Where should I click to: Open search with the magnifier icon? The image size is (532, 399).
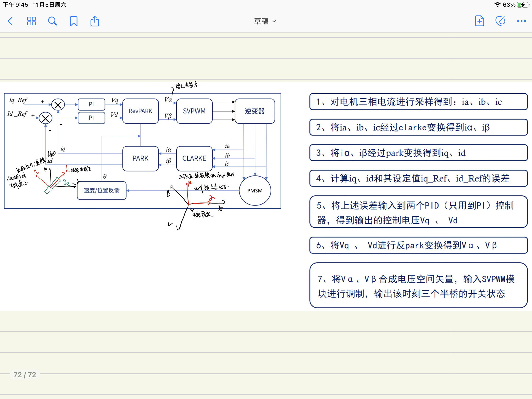[52, 21]
